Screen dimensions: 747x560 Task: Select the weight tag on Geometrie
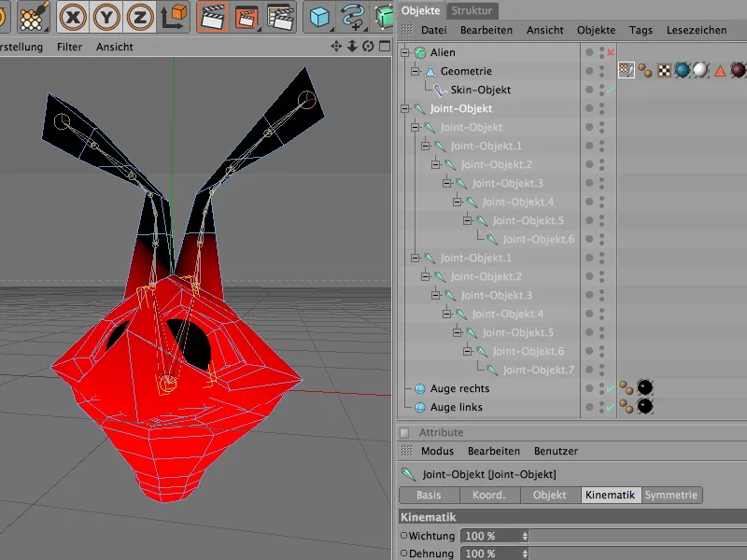tap(627, 70)
